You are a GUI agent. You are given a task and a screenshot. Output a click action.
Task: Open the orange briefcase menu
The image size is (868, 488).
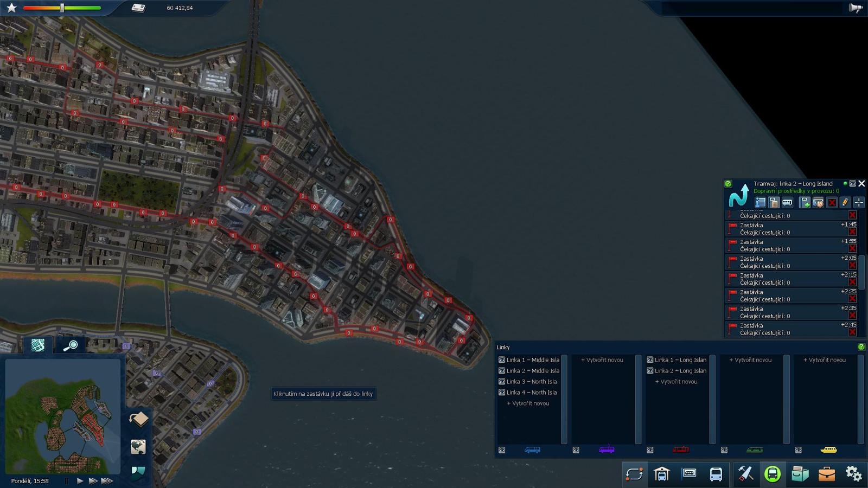826,474
